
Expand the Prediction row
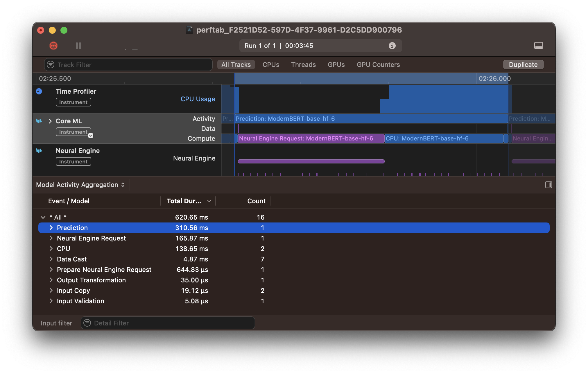pos(51,228)
